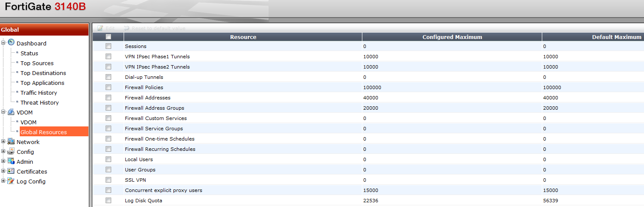Click the Log Config icon
Viewport: 644px width, 207px height.
(x=11, y=181)
